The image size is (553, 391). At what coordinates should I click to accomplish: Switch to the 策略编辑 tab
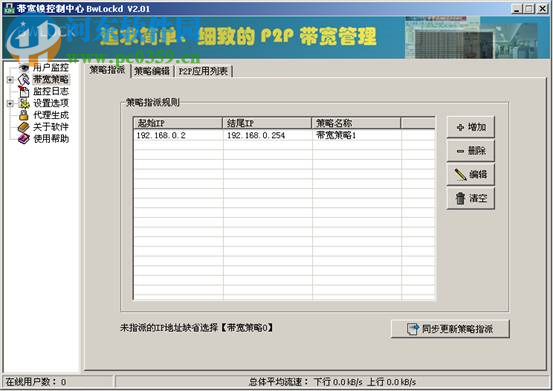click(x=152, y=71)
